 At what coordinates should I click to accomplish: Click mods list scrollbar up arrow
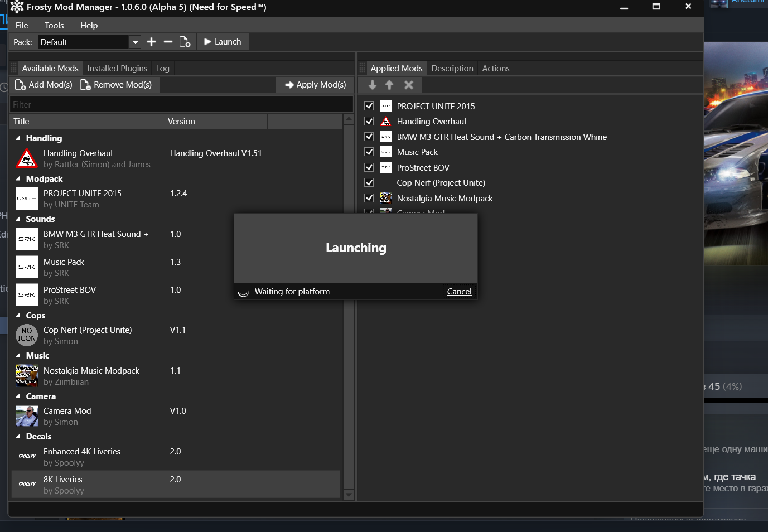pyautogui.click(x=349, y=119)
